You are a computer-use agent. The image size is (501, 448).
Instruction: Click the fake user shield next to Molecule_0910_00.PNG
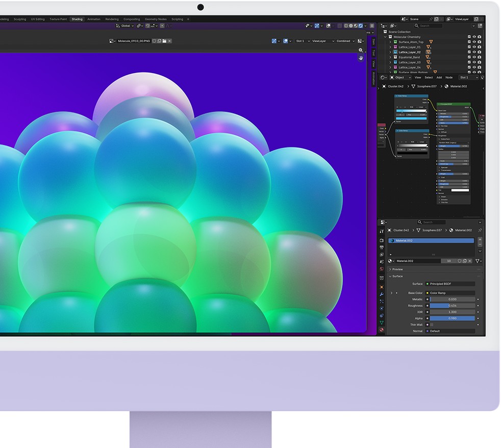[154, 41]
